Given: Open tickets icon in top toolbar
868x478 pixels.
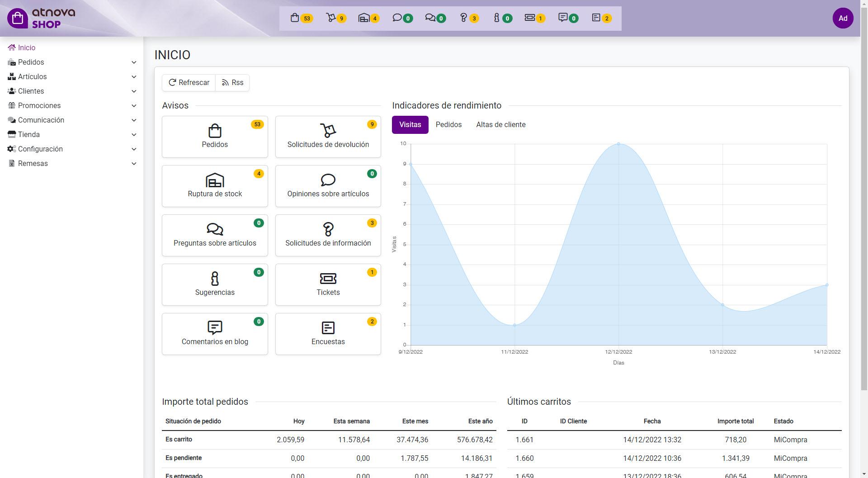Looking at the screenshot, I should pos(535,18).
